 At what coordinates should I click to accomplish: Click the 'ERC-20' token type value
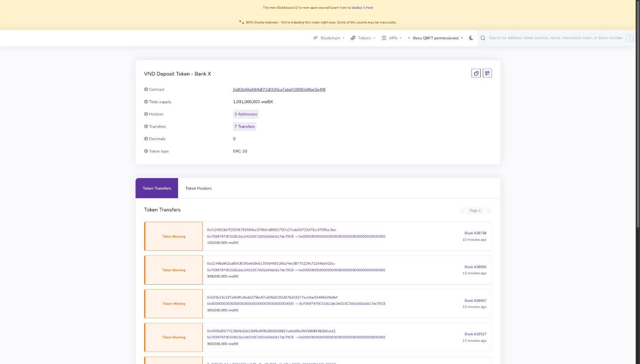[240, 151]
